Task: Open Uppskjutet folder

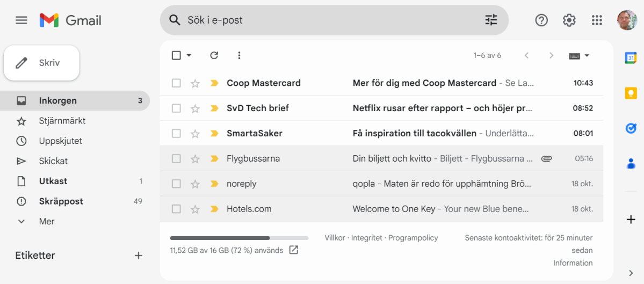Action: tap(75, 141)
